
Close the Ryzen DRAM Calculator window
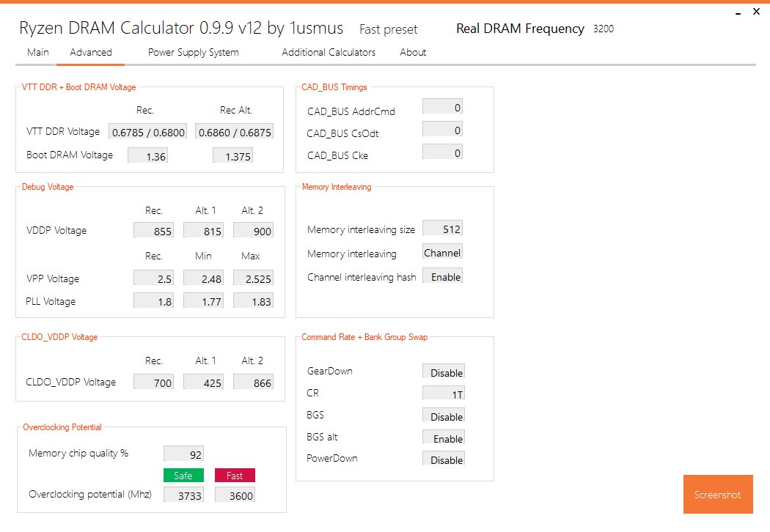click(x=756, y=11)
